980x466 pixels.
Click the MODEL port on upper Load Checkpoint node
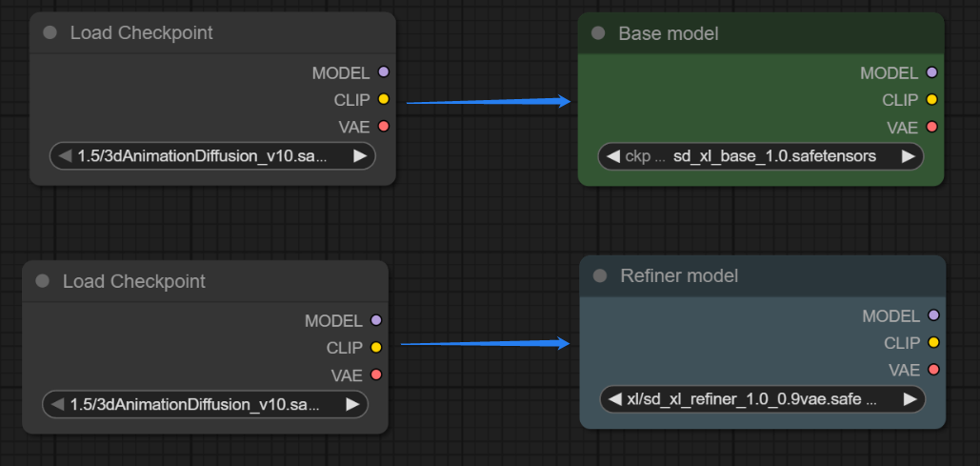click(x=383, y=72)
